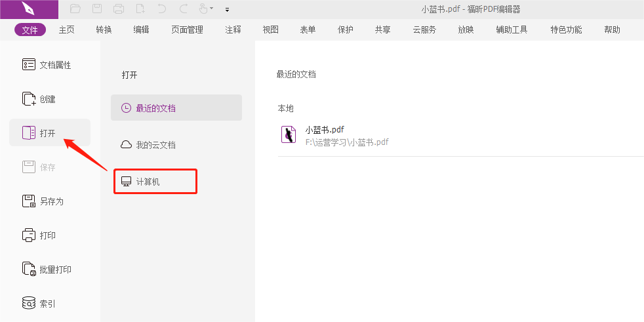Click the undo arrow icon

162,9
